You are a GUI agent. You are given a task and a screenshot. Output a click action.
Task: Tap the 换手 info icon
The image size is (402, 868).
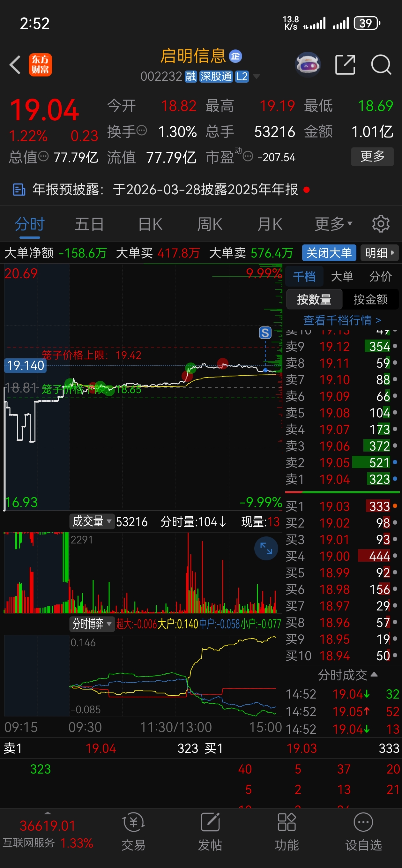(x=142, y=131)
